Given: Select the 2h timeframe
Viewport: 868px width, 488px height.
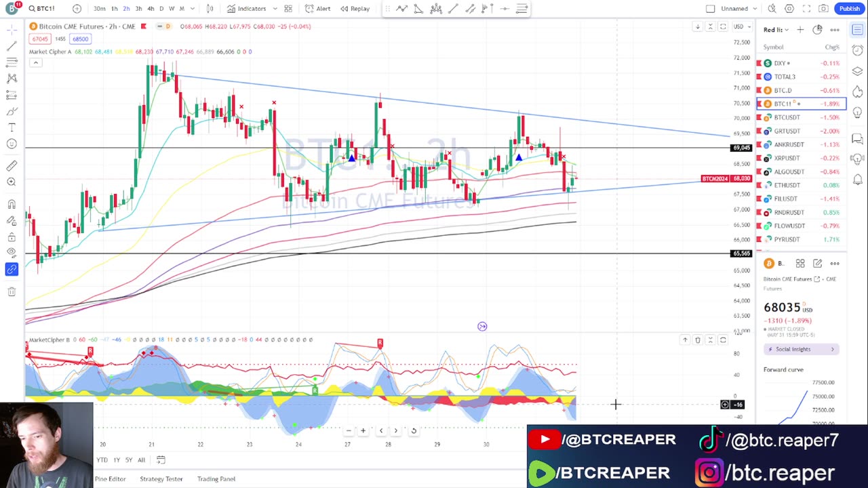Looking at the screenshot, I should [126, 9].
